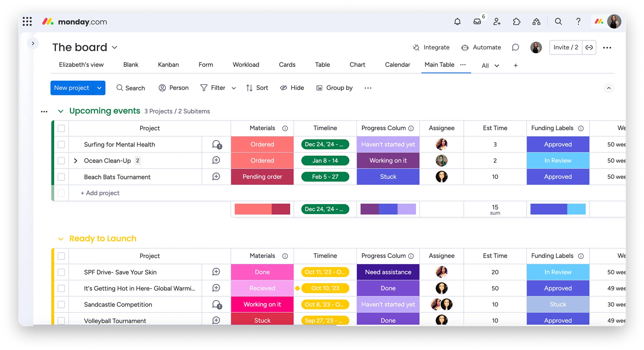The image size is (644, 350).
Task: Click the Materials summary color bar
Action: 262,209
